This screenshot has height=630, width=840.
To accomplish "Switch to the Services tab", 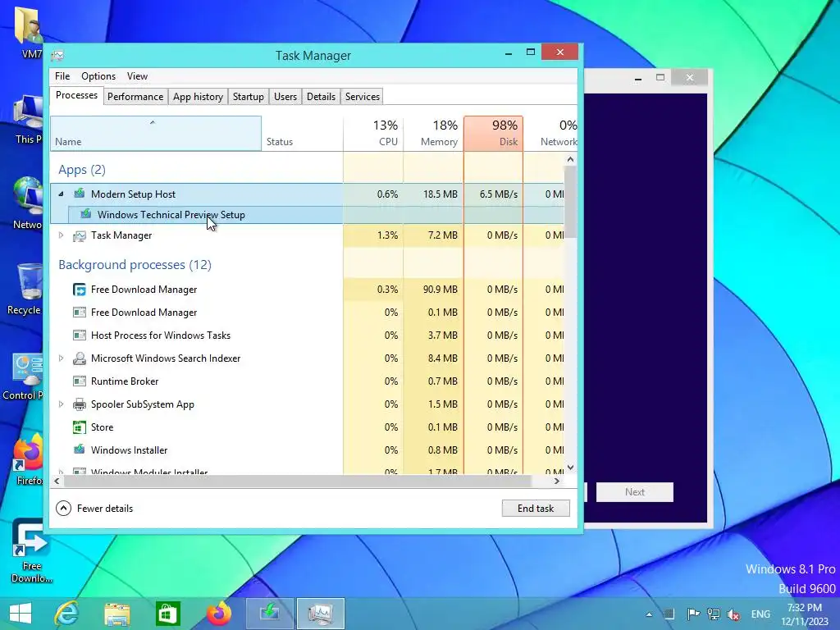I will (362, 97).
